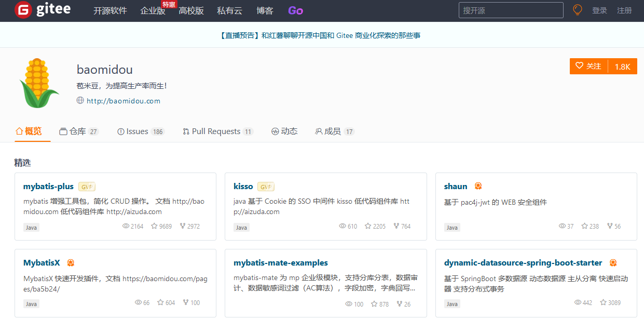This screenshot has width=644, height=331.
Task: Click kisso watchers eye icon
Action: click(x=342, y=226)
